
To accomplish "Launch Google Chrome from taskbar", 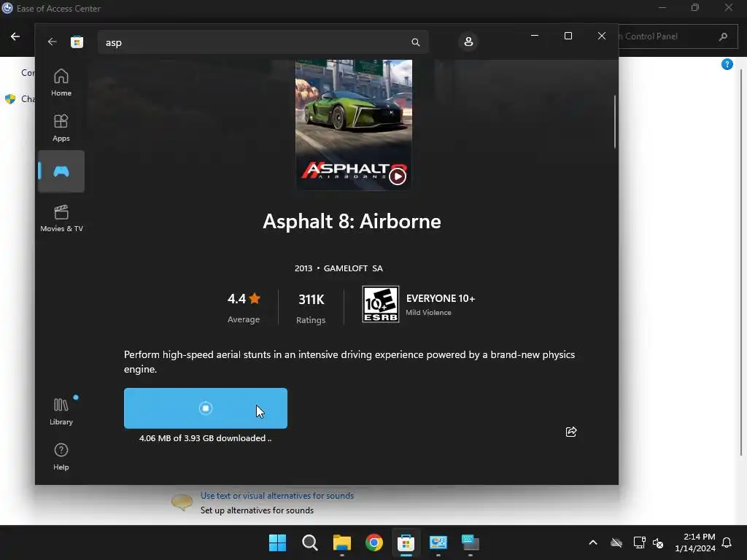I will tap(374, 542).
